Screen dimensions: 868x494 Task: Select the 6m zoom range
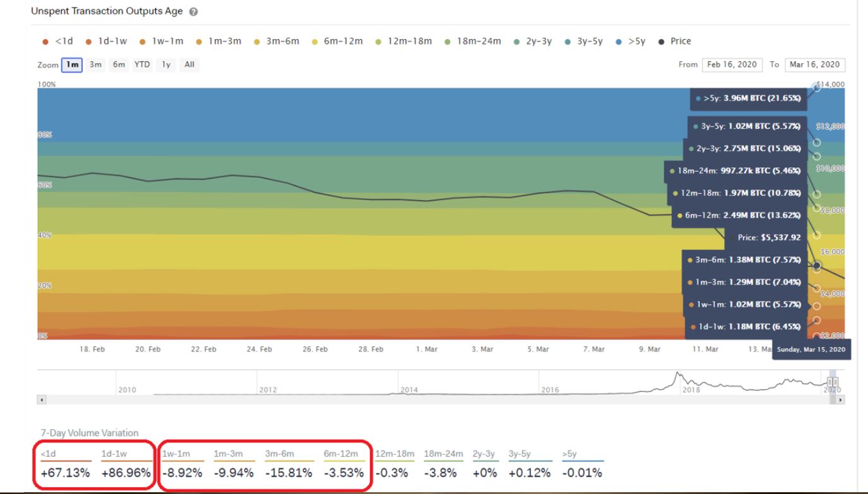(x=119, y=64)
